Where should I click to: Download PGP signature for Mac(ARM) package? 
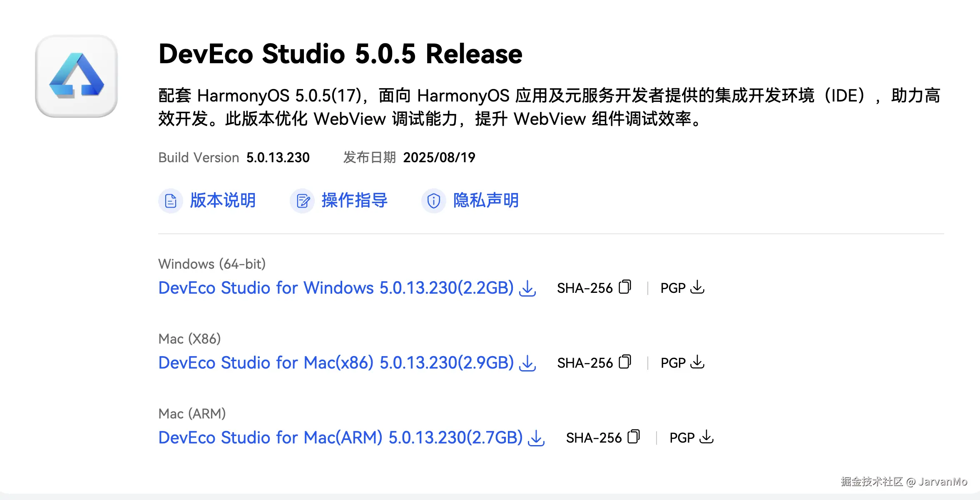[x=706, y=437]
